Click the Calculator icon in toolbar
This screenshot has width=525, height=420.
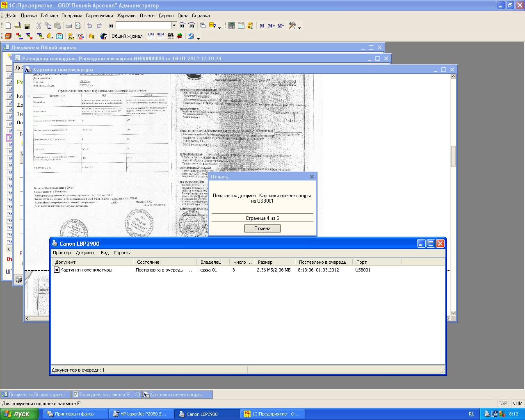pyautogui.click(x=232, y=25)
